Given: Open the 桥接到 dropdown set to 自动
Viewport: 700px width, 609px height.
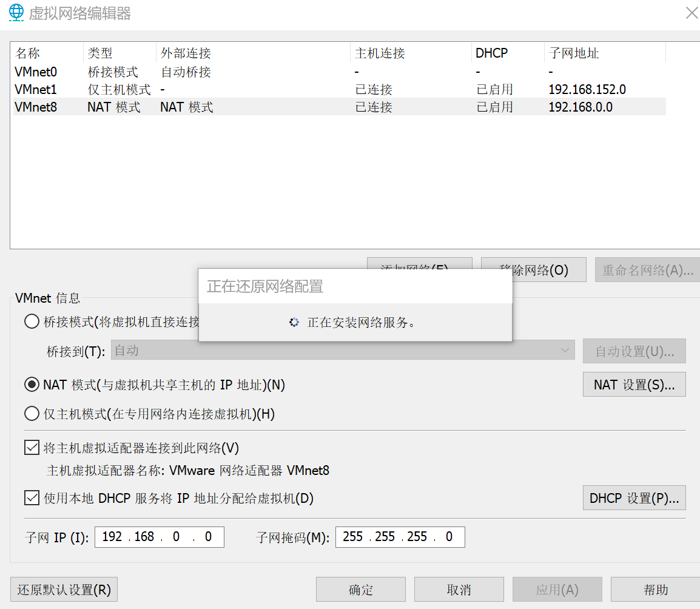Looking at the screenshot, I should point(343,351).
